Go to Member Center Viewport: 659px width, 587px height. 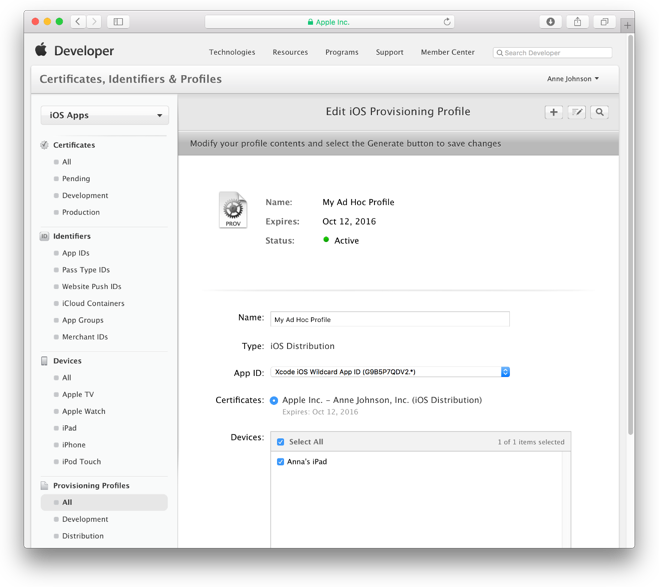(x=448, y=52)
